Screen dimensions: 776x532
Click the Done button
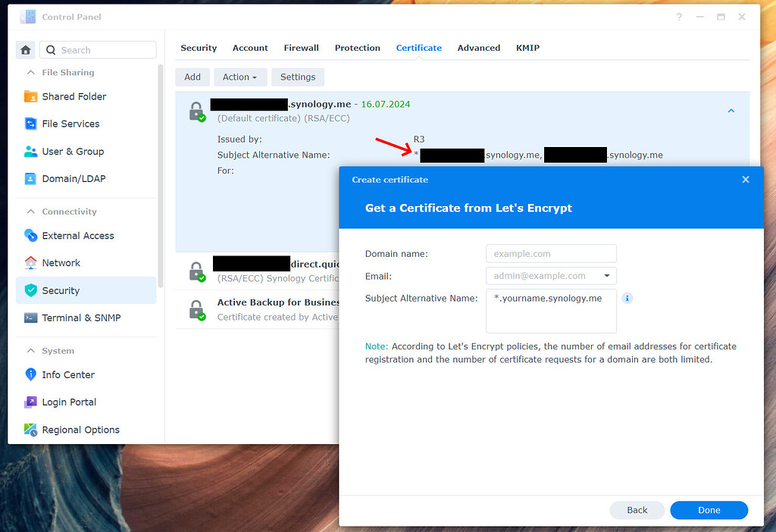(709, 510)
